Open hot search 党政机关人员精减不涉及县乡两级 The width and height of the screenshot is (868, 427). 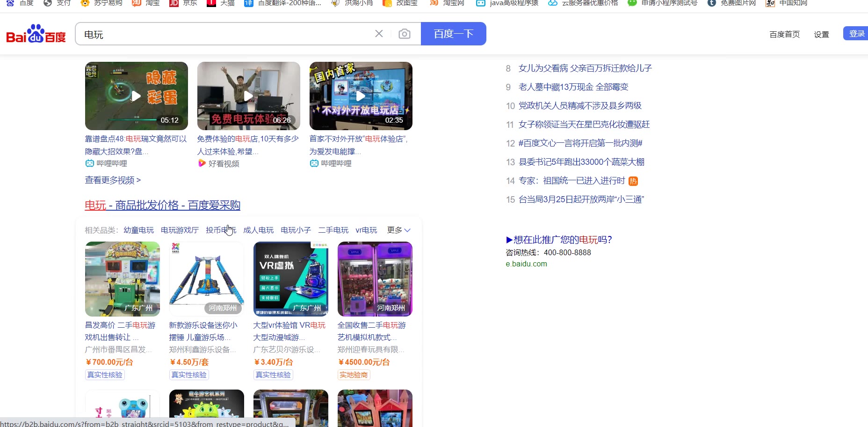click(x=580, y=106)
